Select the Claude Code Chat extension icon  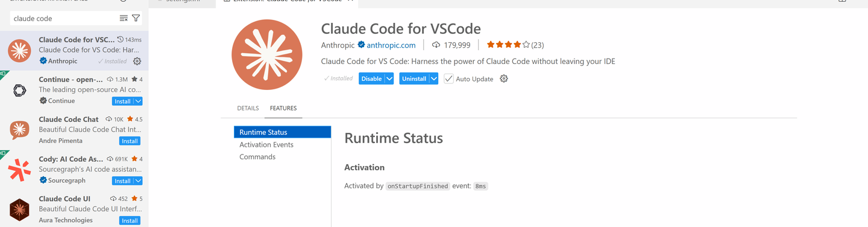(x=19, y=130)
